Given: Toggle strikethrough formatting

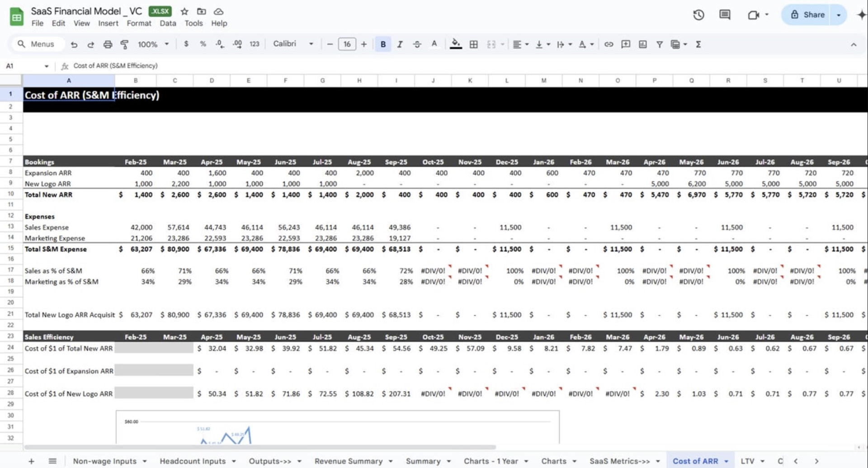Looking at the screenshot, I should click(x=417, y=44).
